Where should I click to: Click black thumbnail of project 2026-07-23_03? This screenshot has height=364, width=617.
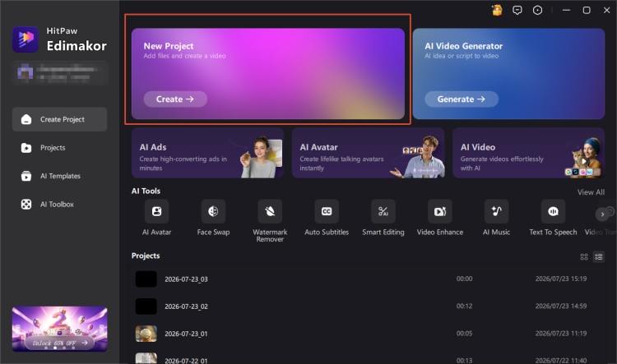tap(146, 279)
